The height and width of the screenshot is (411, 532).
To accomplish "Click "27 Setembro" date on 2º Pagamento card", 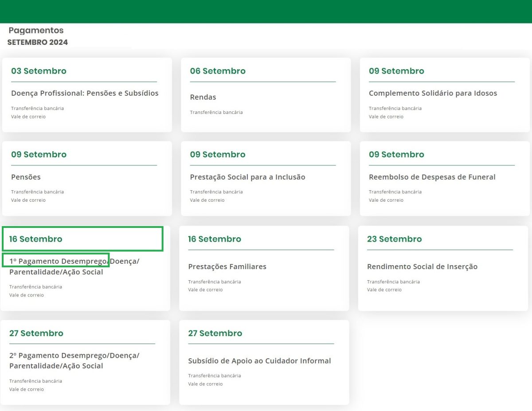I will click(36, 333).
